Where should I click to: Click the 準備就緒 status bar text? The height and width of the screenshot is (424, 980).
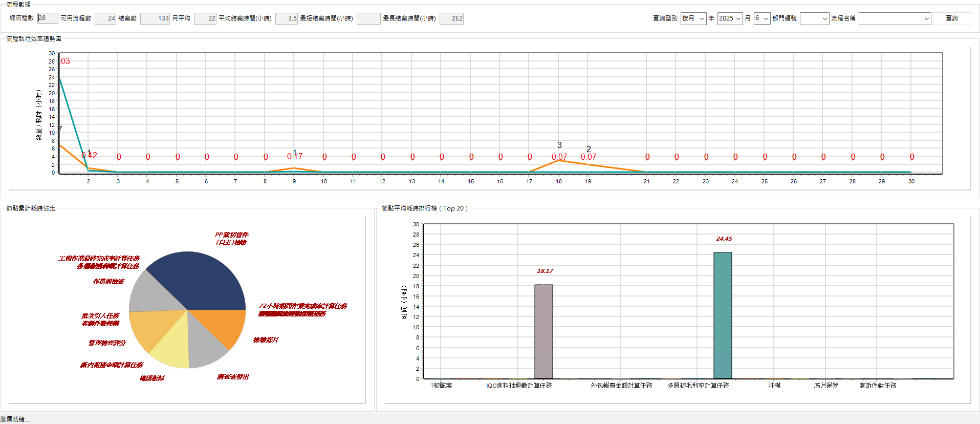(x=14, y=419)
